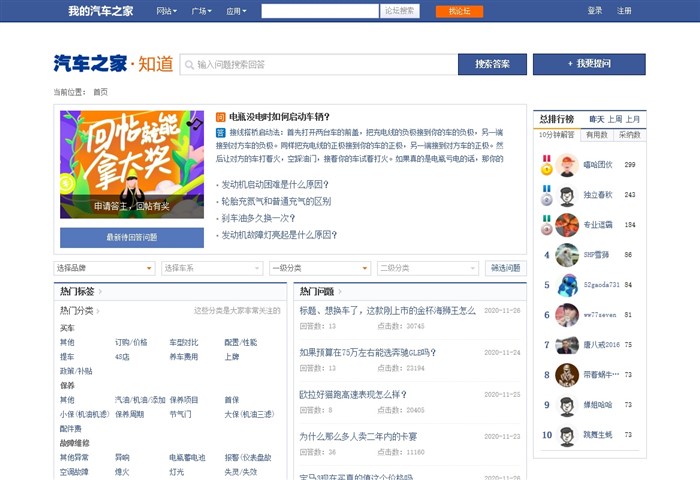
Task: Open the 广场 dropdown menu
Action: pos(201,11)
